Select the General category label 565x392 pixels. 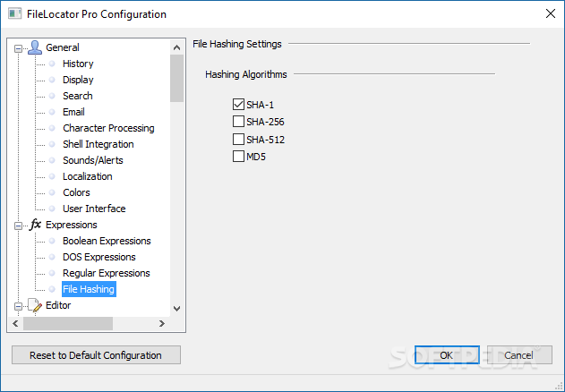tap(63, 47)
